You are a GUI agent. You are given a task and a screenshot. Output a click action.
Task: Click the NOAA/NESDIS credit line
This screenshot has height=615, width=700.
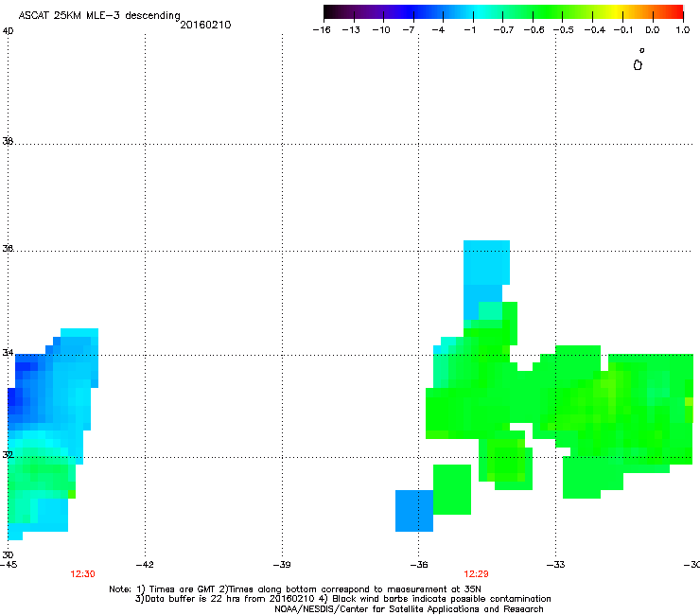click(409, 609)
